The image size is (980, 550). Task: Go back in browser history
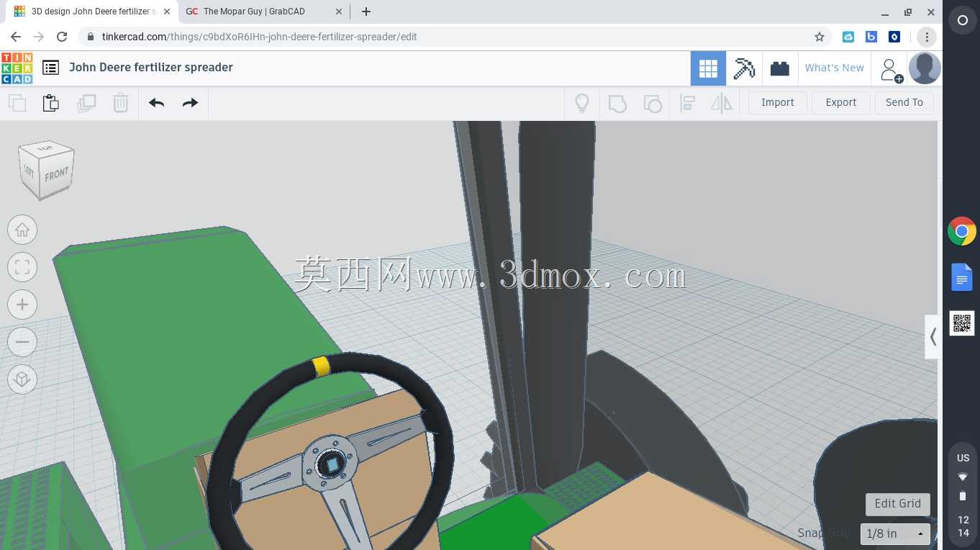pyautogui.click(x=16, y=37)
